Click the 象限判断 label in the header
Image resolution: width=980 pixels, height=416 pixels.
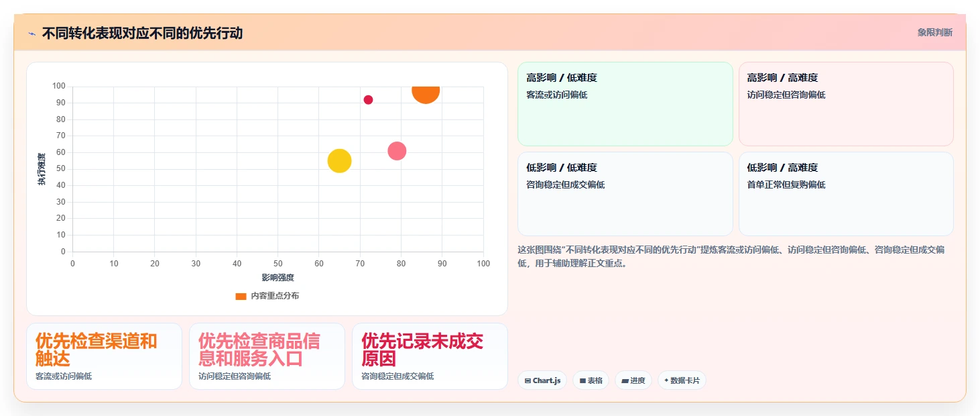934,32
